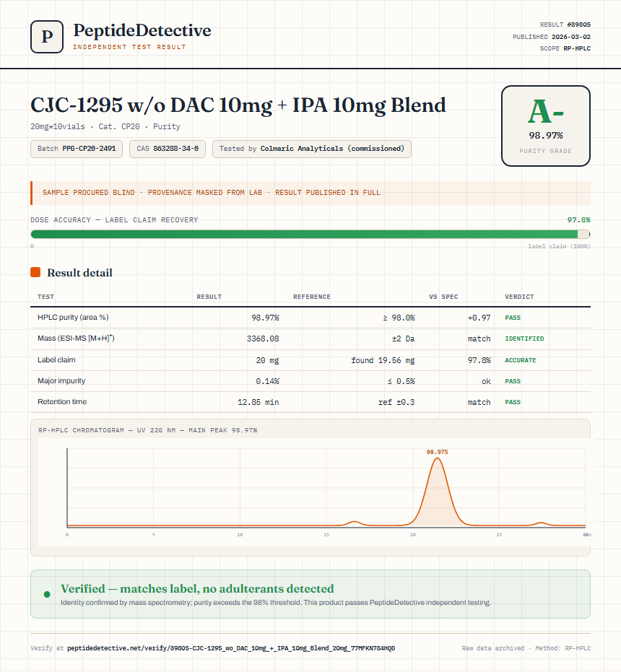The image size is (621, 672).
Task: Click the +0.97 vs spec value
Action: (479, 318)
